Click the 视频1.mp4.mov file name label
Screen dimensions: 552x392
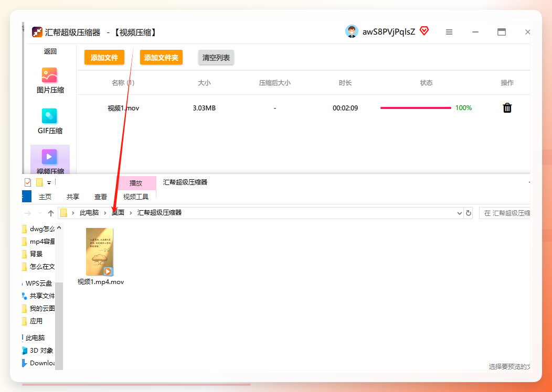tap(101, 281)
